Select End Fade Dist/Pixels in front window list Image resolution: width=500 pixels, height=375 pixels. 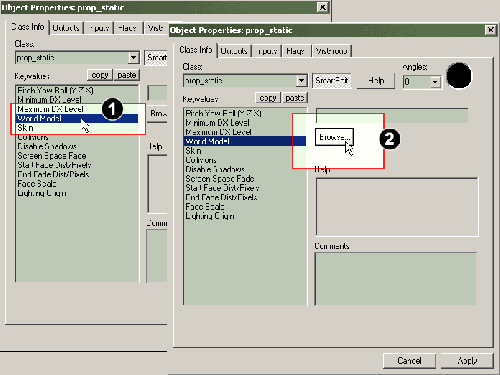[x=245, y=197]
